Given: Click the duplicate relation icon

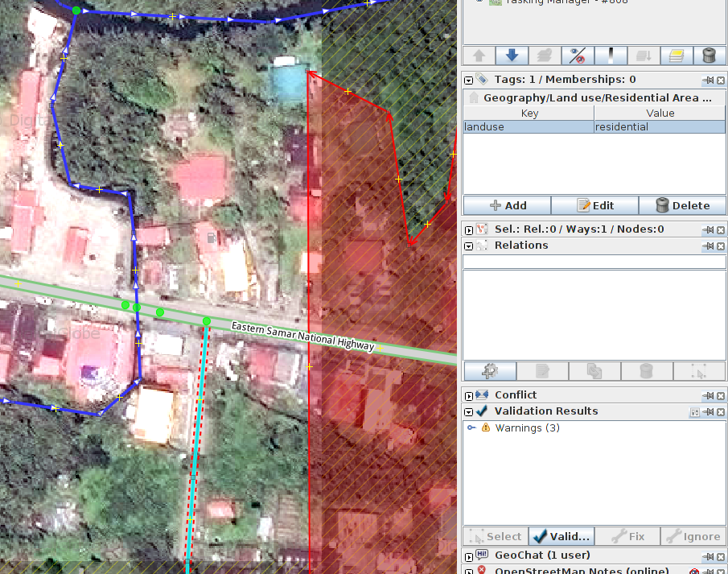Looking at the screenshot, I should click(594, 371).
